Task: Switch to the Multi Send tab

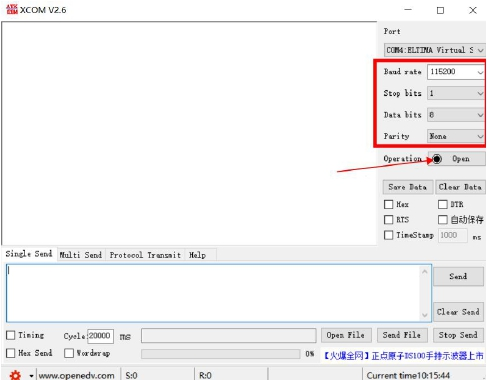Action: [x=81, y=255]
